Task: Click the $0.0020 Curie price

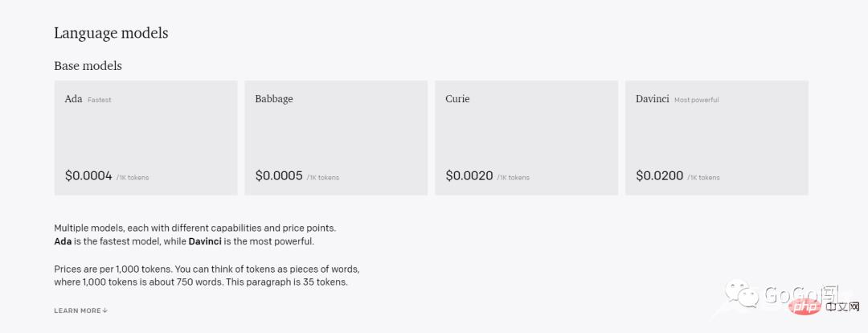Action: click(469, 175)
